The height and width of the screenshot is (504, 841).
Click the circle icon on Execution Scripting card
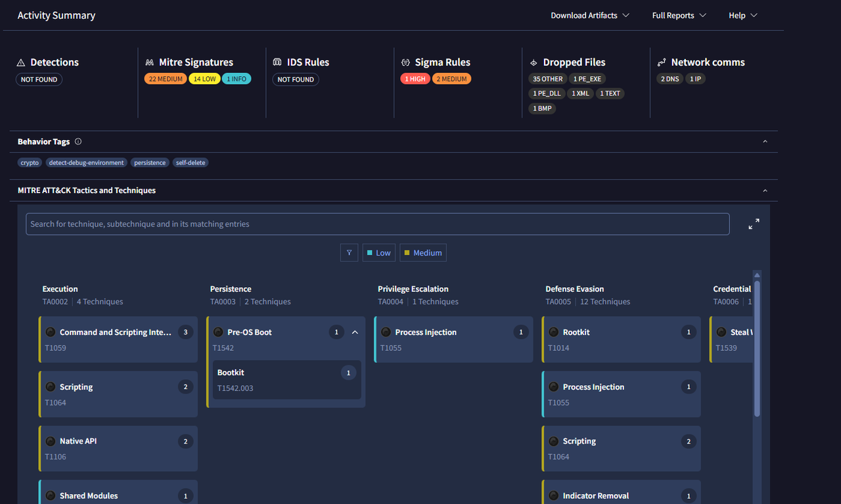[51, 386]
